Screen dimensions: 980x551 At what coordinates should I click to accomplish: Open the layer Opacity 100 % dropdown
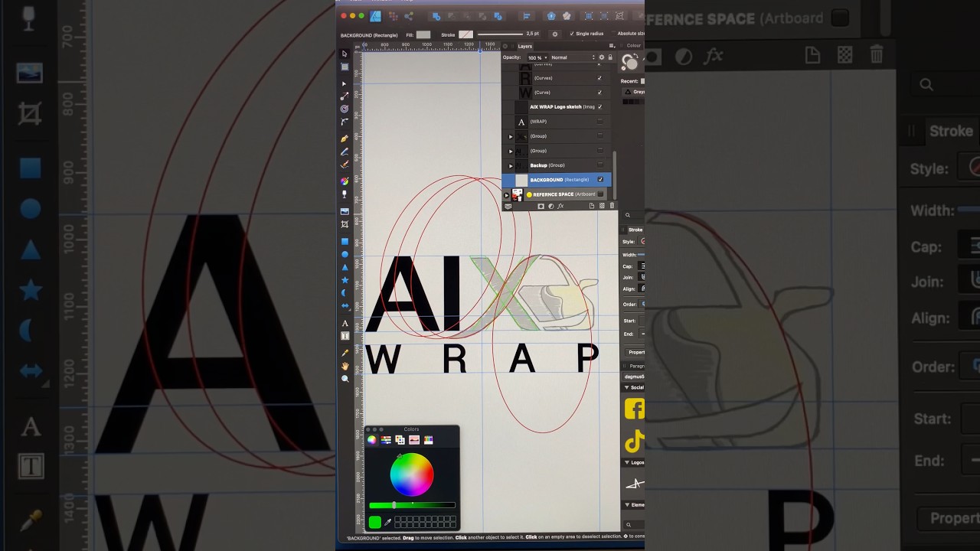point(537,57)
